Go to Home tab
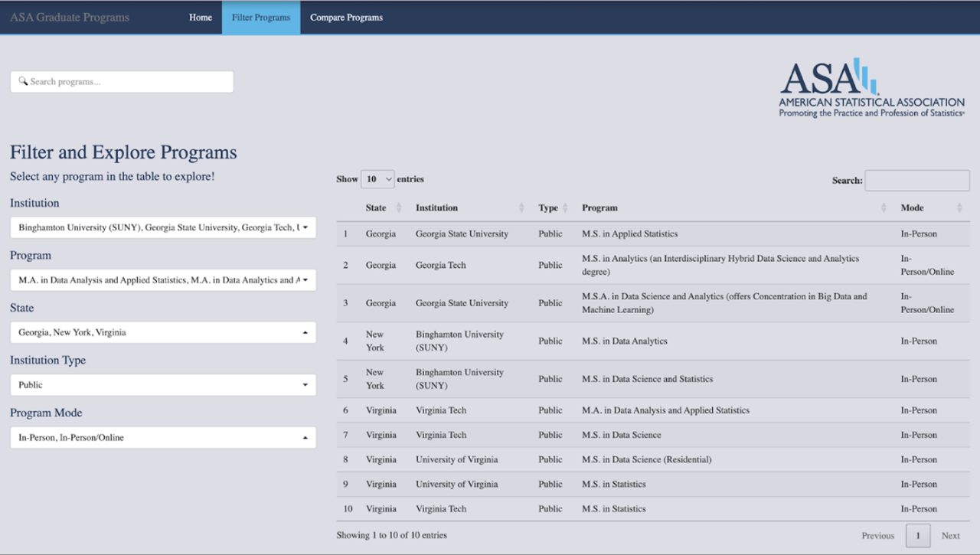The image size is (980, 555). point(201,18)
